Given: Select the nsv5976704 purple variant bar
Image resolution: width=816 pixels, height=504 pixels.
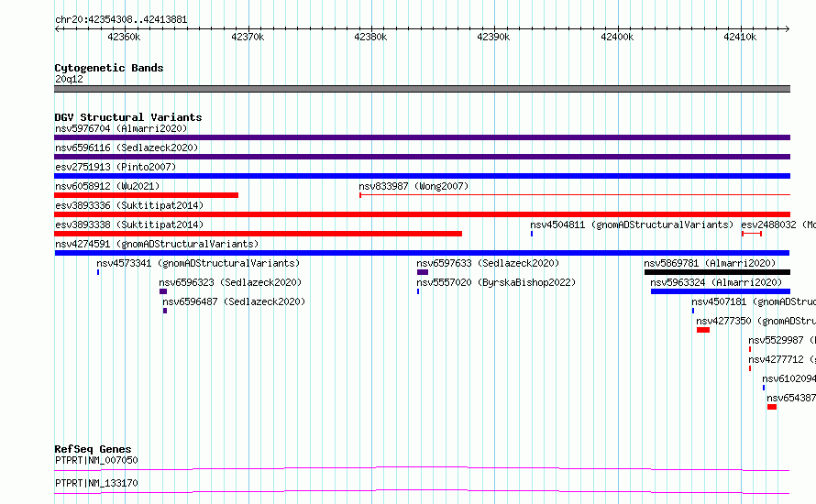Looking at the screenshot, I should pyautogui.click(x=422, y=137).
